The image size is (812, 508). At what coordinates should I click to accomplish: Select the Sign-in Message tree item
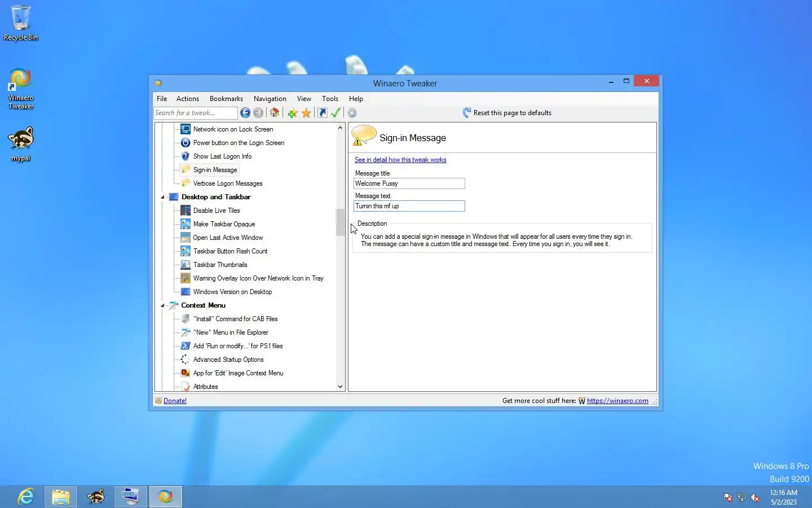coord(215,170)
